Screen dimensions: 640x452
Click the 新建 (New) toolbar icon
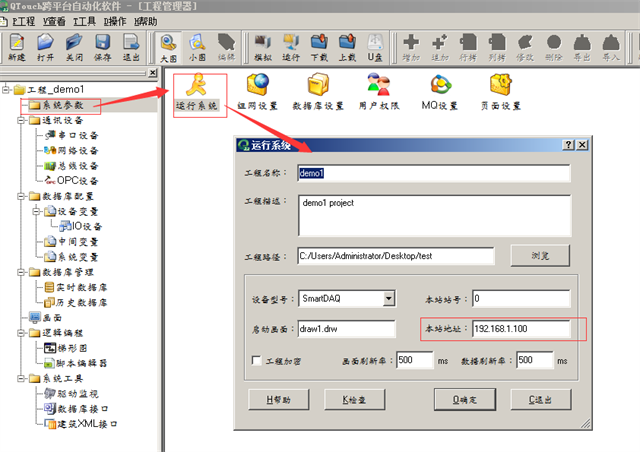pyautogui.click(x=16, y=46)
